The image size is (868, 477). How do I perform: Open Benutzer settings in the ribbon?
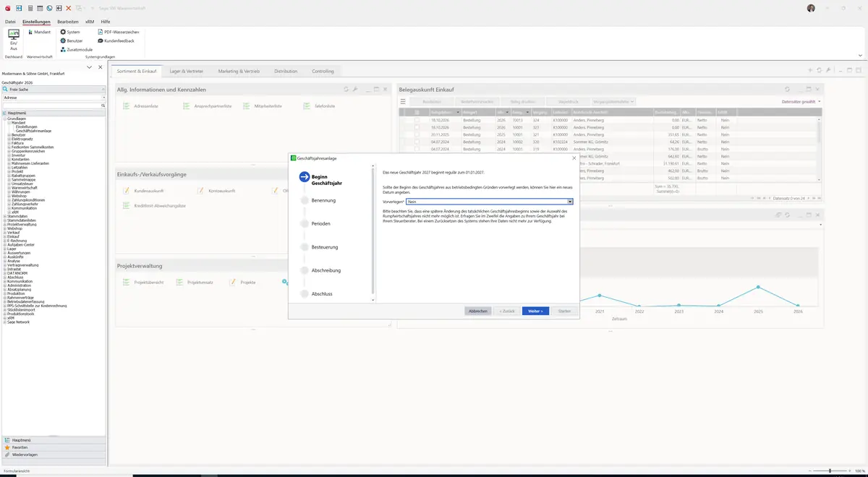click(71, 40)
